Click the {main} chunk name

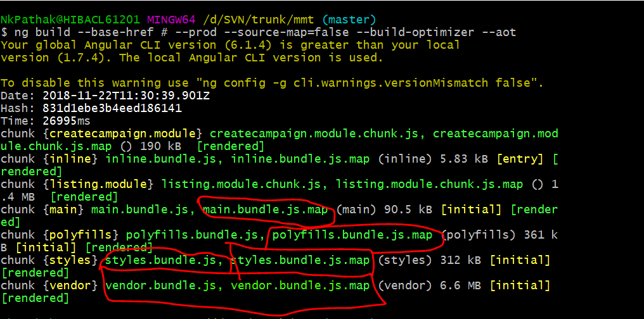click(63, 210)
